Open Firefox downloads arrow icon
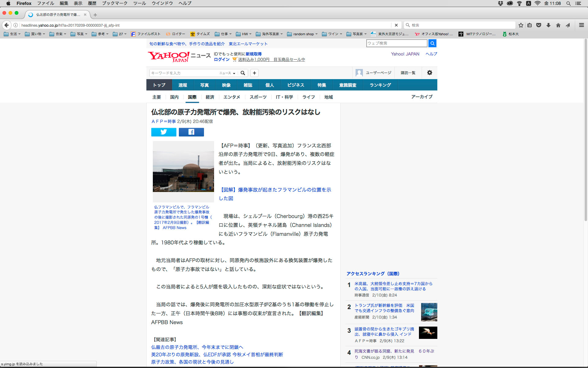 click(x=548, y=25)
